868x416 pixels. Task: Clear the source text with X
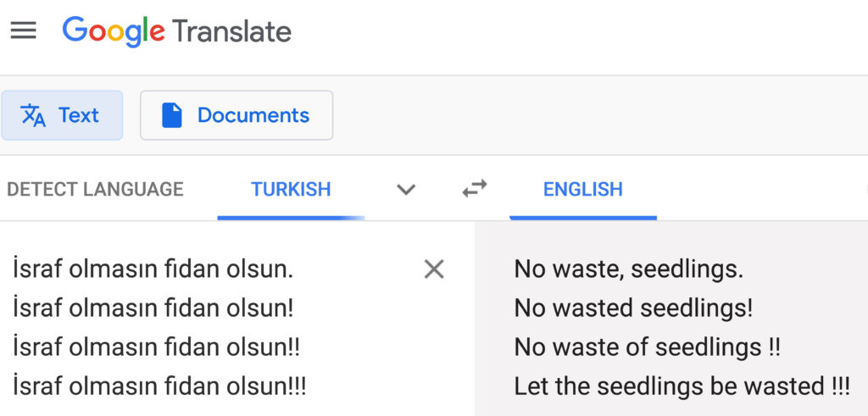click(x=434, y=269)
